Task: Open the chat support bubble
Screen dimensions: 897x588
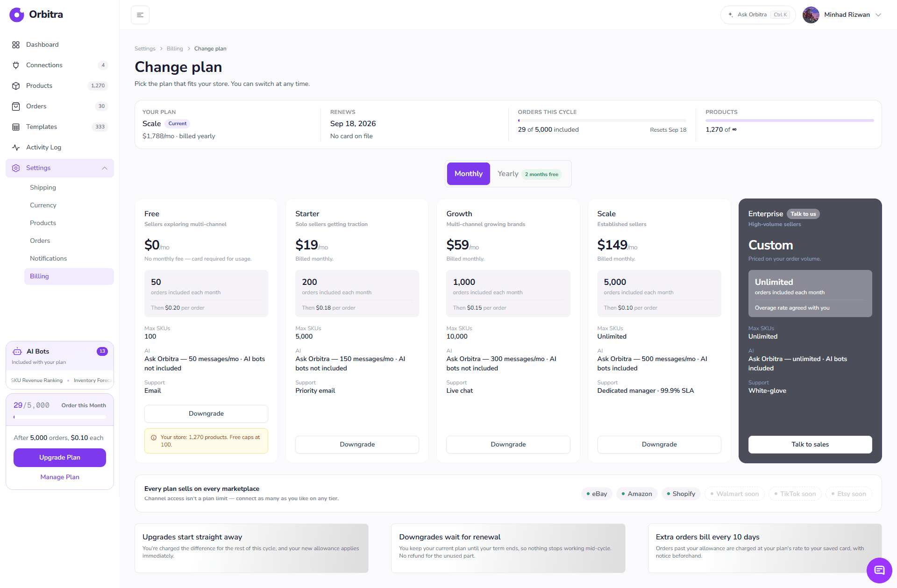Action: (879, 570)
